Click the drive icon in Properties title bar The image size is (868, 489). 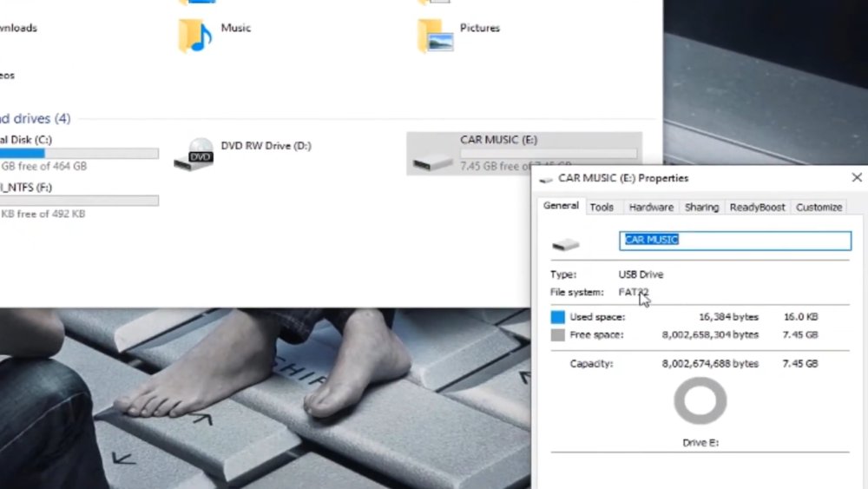point(546,179)
